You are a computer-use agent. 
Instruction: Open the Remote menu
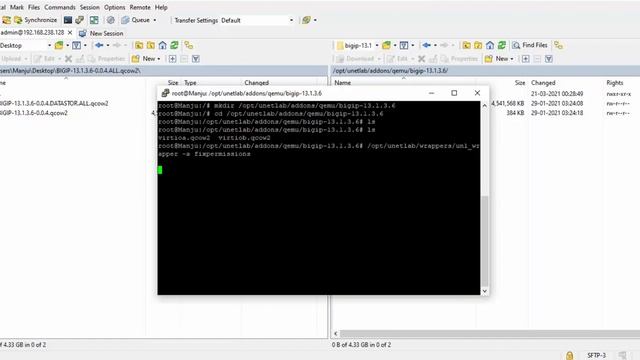click(140, 7)
